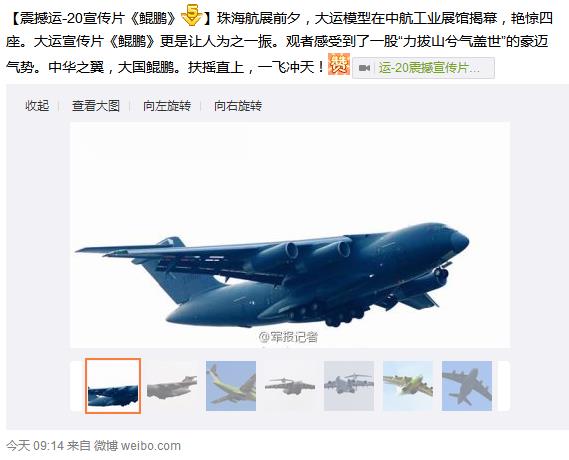
Task: Select the seventh plane underside thumbnail
Action: tap(467, 386)
